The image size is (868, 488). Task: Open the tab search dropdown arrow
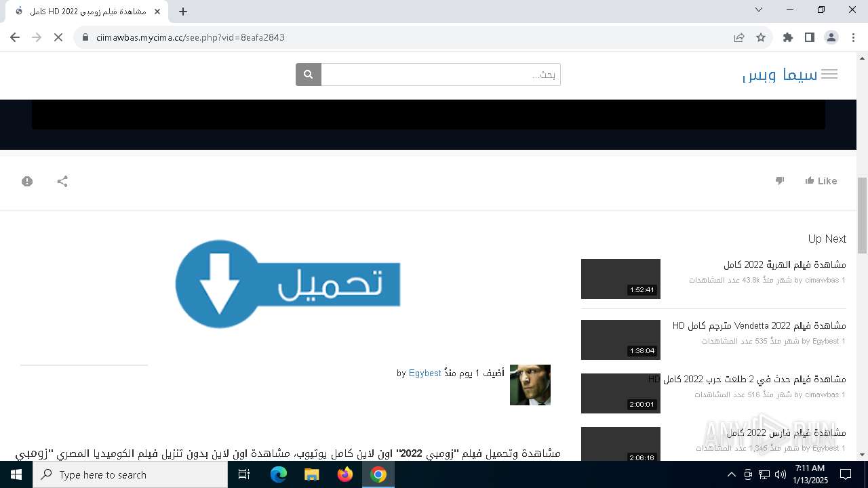point(759,9)
